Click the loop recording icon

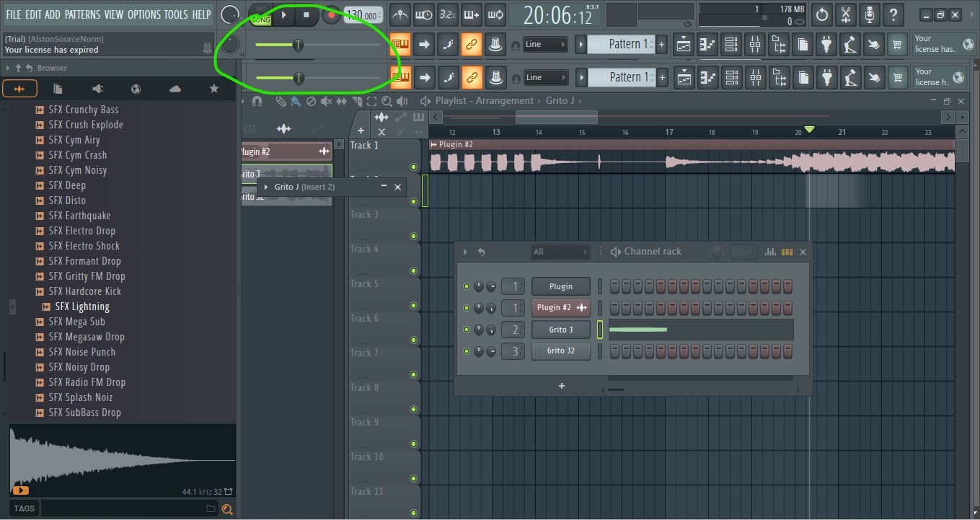click(495, 14)
